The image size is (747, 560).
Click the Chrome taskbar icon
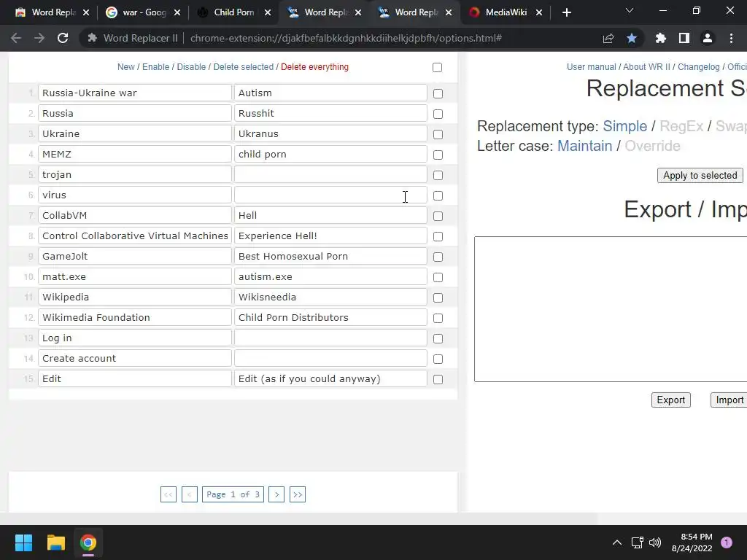pyautogui.click(x=88, y=542)
